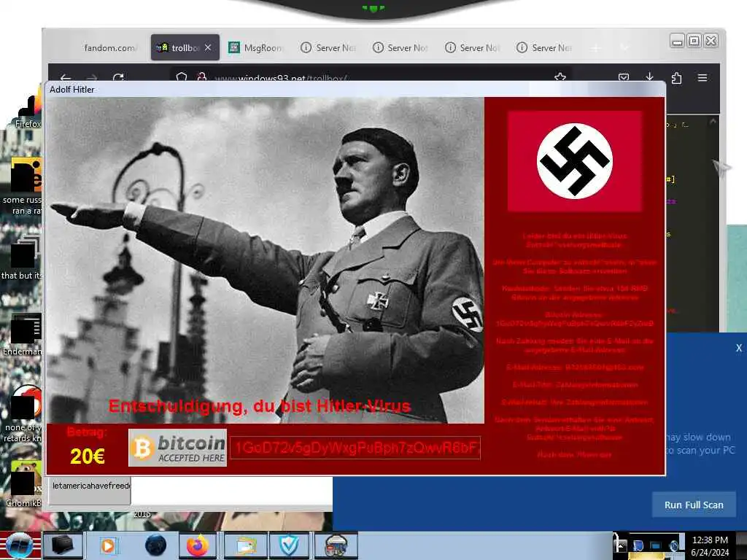Open the GhomikB desktop icon

[23, 485]
